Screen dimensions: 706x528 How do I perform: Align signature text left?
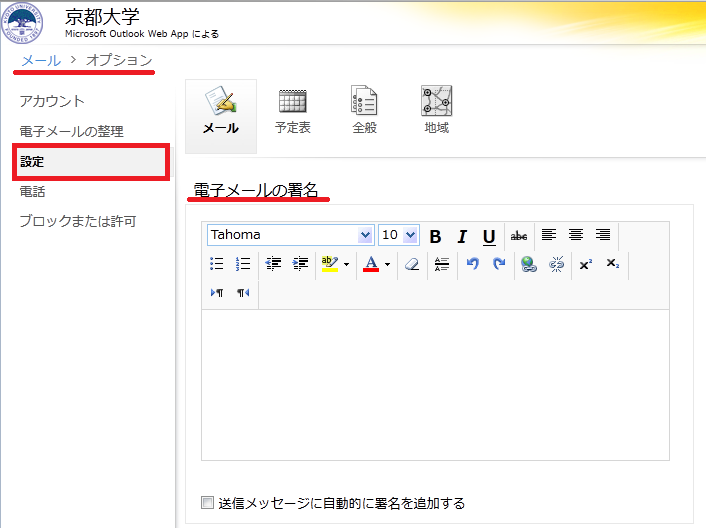[x=548, y=235]
